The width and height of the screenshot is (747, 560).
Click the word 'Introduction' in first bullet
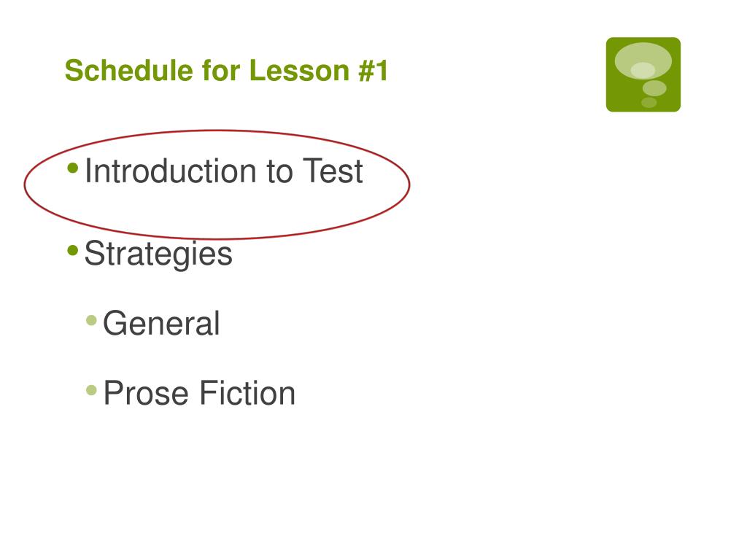point(171,171)
